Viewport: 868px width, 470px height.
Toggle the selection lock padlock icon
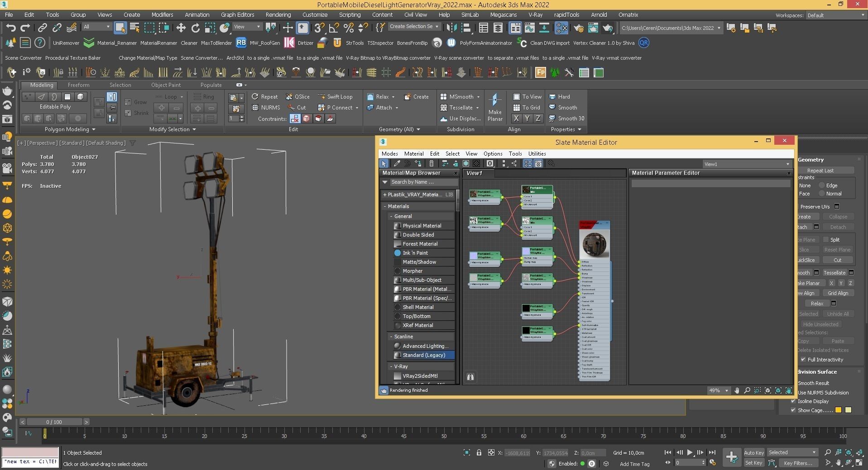[x=479, y=452]
